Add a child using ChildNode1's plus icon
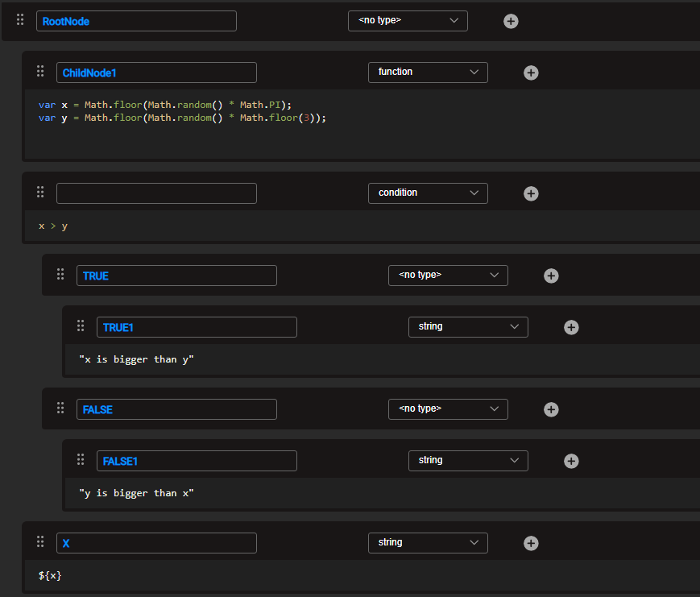Screen dimensions: 700x597 coord(531,73)
